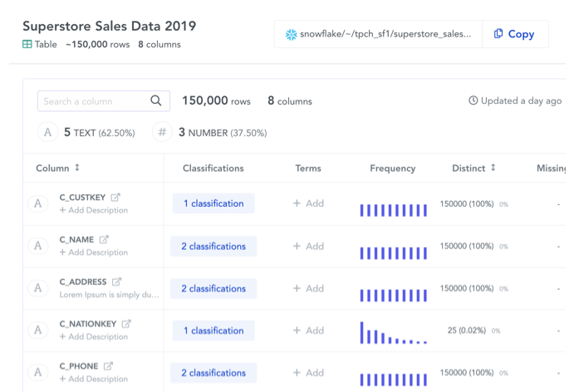Screen dimensions: 574x392
Task: Add a term to C_PHONE
Action: point(309,373)
